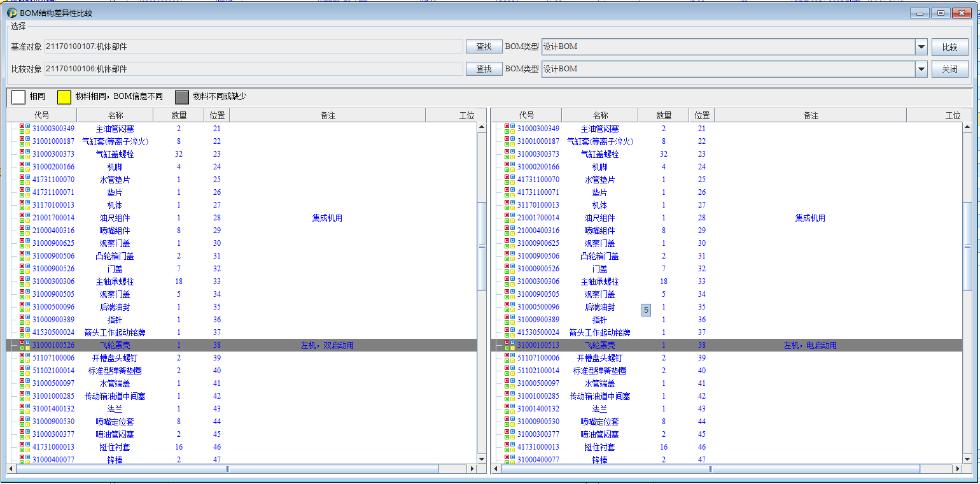980x484 pixels.
Task: Click the icon of highlighted row 31000100526
Action: pyautogui.click(x=25, y=345)
